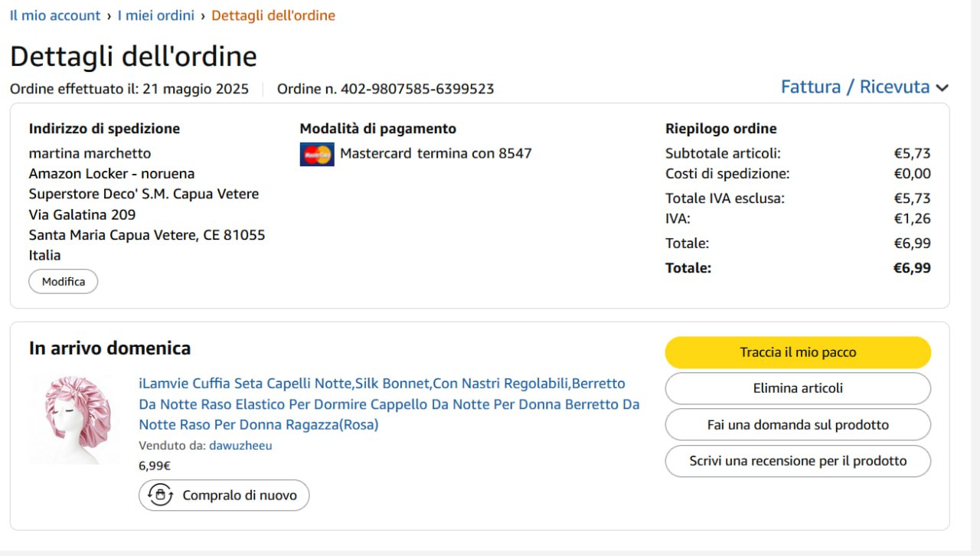Click the bold Totale €6,99 amount
Viewport: 980px width, 556px height.
[912, 268]
